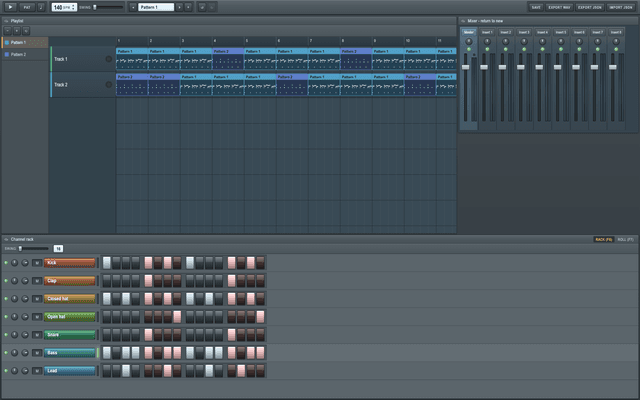
Task: Toggle PAT playback mode
Action: (27, 7)
